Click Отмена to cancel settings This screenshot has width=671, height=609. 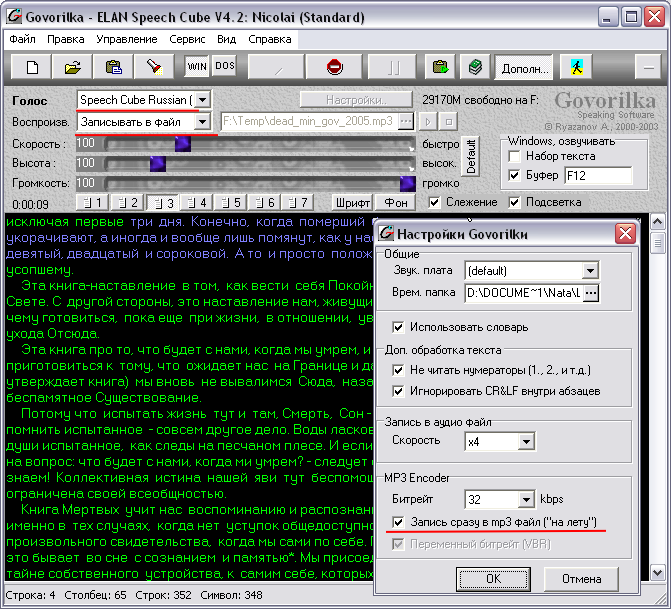(581, 579)
